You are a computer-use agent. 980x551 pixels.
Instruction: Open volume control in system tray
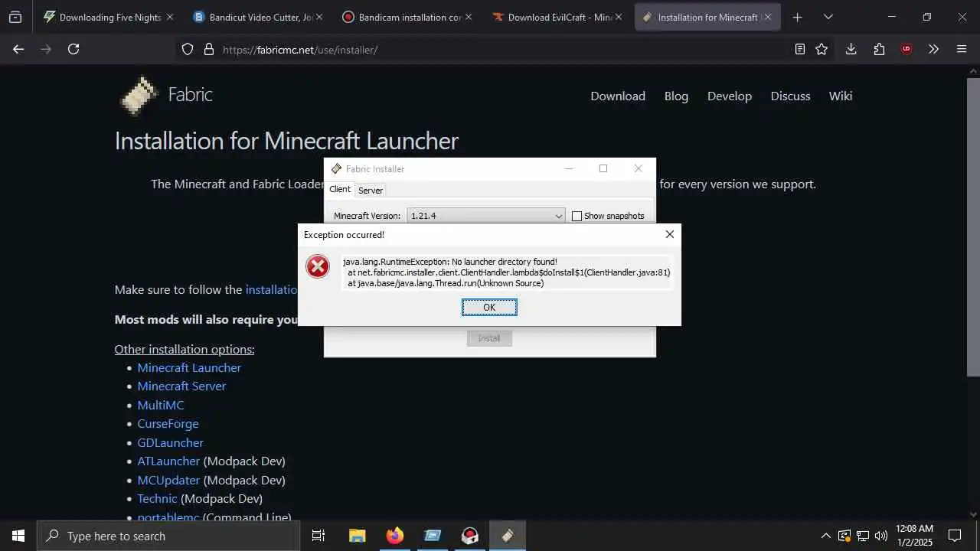tap(881, 536)
